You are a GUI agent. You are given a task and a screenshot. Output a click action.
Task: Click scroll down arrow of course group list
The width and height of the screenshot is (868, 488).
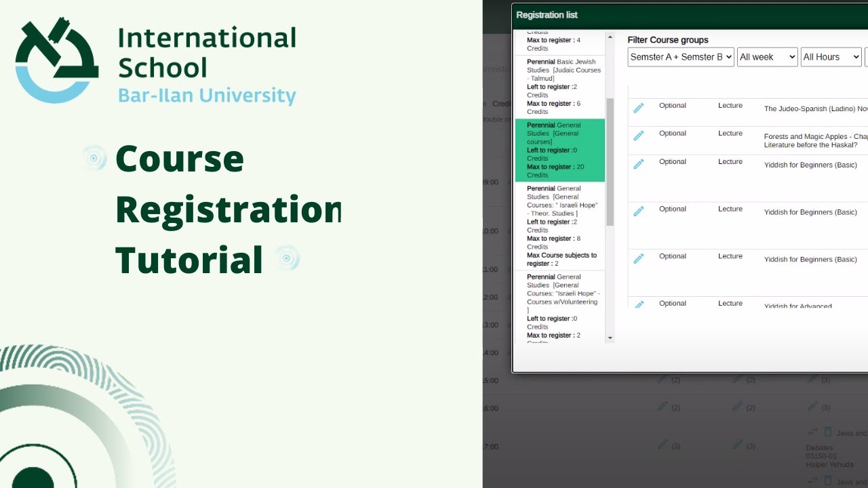pyautogui.click(x=610, y=338)
